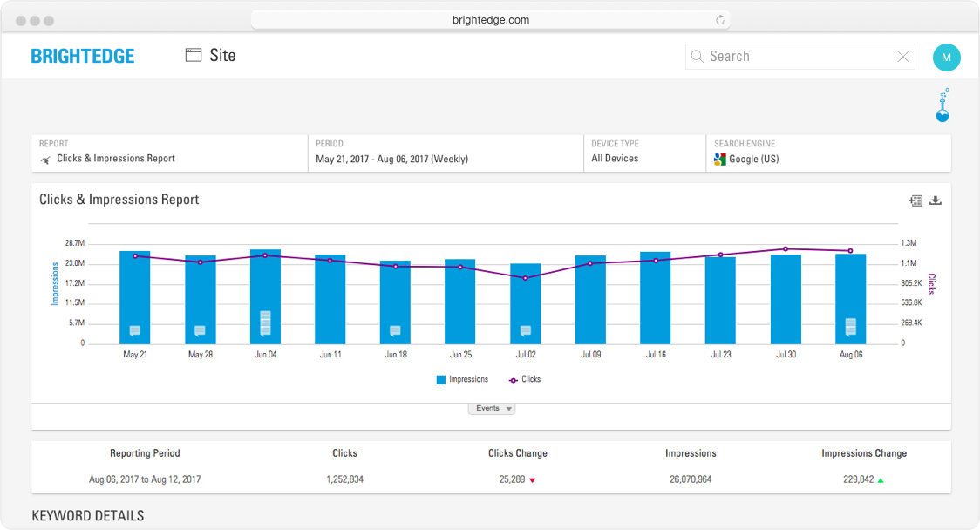This screenshot has width=980, height=530.
Task: Open the event note on May 21 bar
Action: pyautogui.click(x=134, y=330)
